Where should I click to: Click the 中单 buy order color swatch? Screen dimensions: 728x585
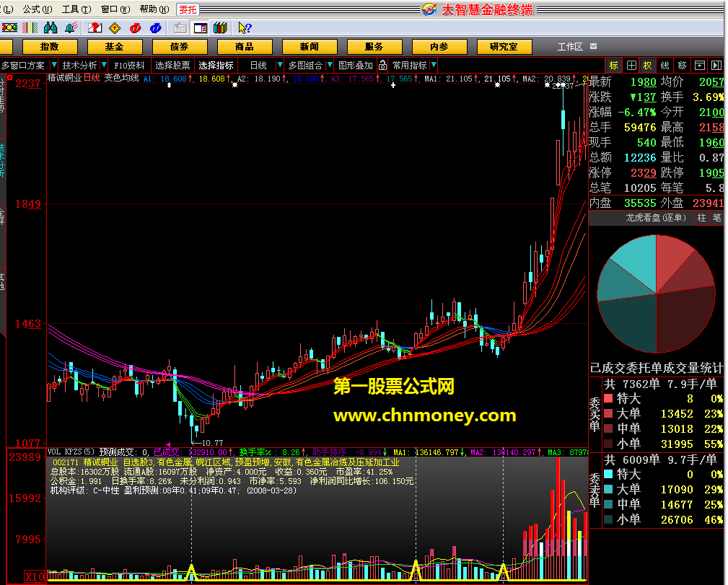608,428
